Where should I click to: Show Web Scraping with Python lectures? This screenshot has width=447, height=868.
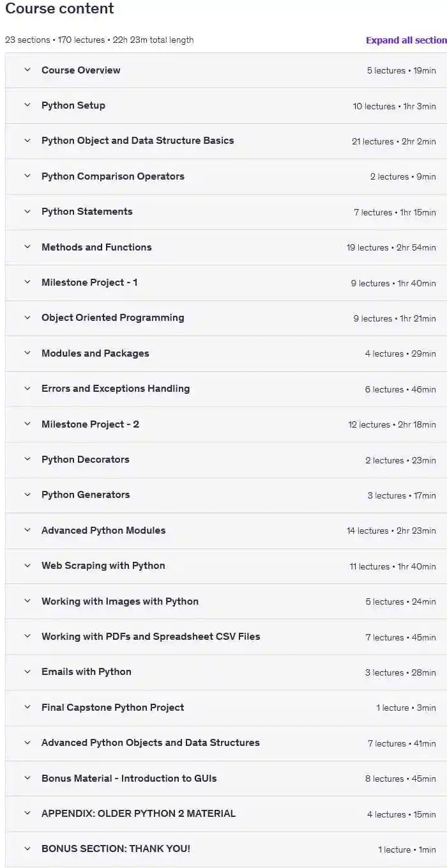point(103,566)
